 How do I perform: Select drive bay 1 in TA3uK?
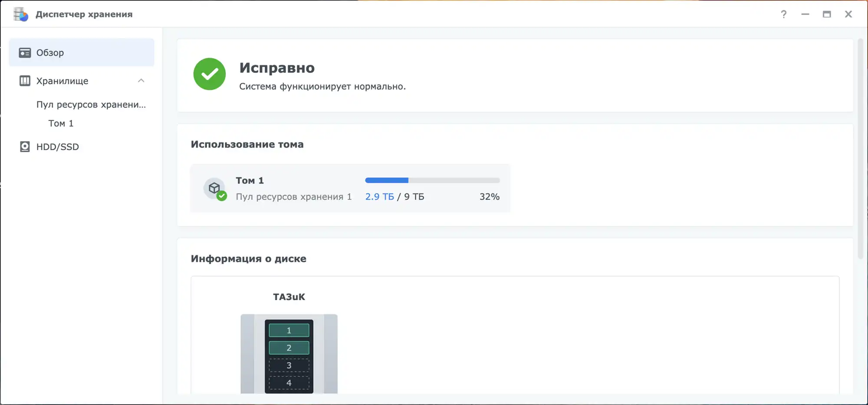(289, 330)
